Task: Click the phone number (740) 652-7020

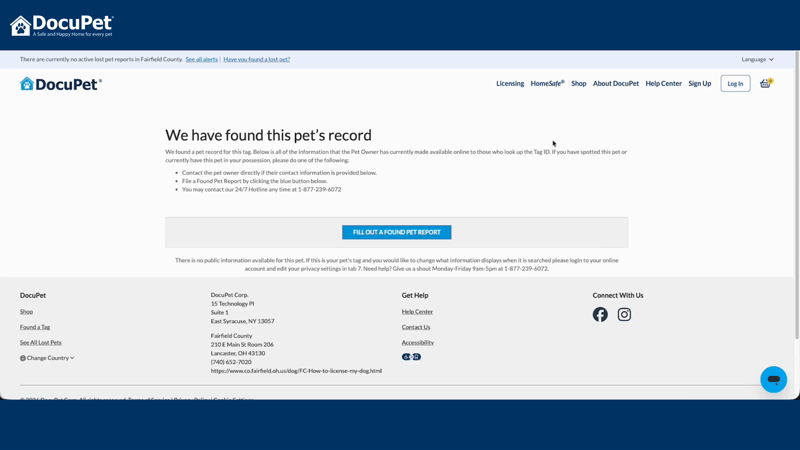Action: (x=231, y=362)
